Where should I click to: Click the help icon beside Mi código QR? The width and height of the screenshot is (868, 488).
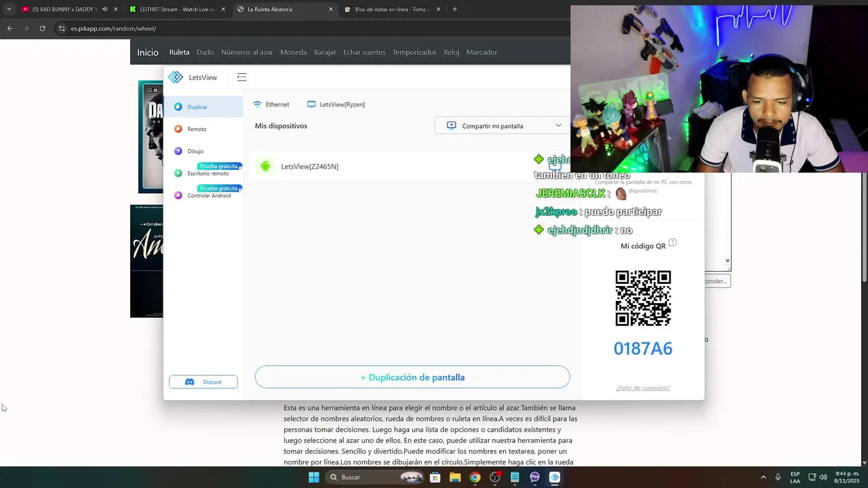tap(673, 243)
